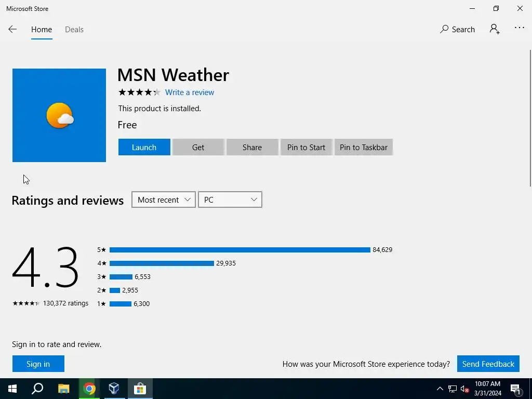Image resolution: width=532 pixels, height=399 pixels.
Task: Open Google Chrome from the taskbar
Action: coord(89,389)
